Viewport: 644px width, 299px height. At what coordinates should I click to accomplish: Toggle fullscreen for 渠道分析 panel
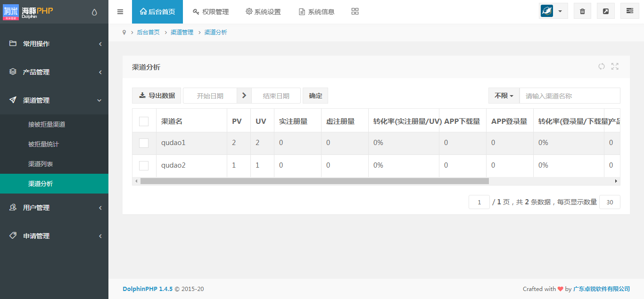[615, 67]
